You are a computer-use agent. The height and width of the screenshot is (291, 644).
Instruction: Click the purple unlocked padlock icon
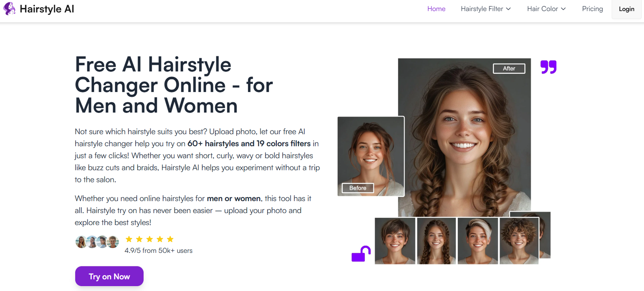pos(361,254)
